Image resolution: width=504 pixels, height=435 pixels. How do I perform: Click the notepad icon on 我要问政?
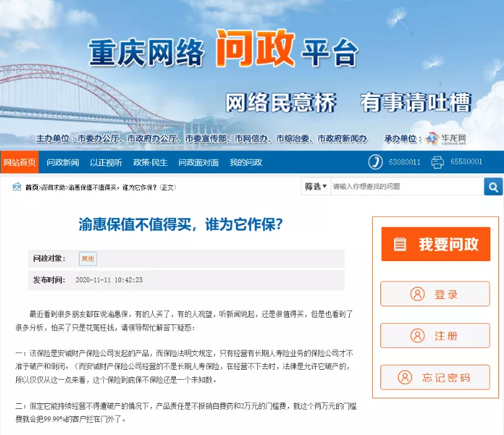(x=400, y=244)
